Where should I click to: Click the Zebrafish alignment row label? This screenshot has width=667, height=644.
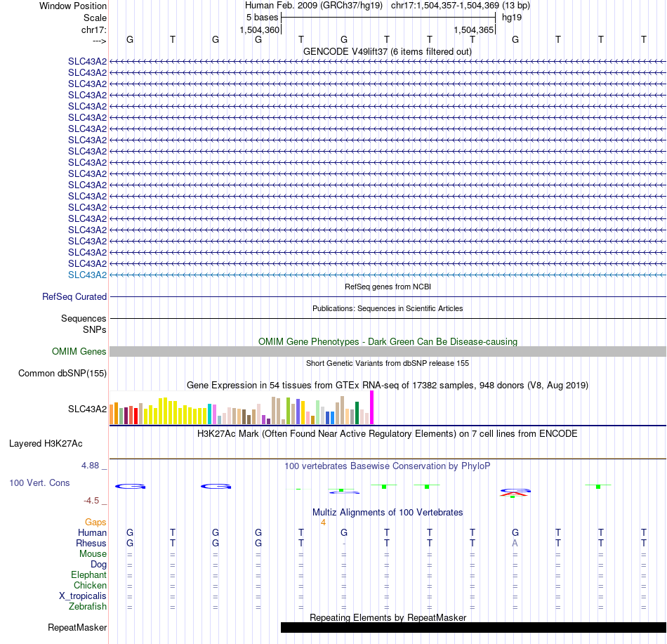click(88, 606)
